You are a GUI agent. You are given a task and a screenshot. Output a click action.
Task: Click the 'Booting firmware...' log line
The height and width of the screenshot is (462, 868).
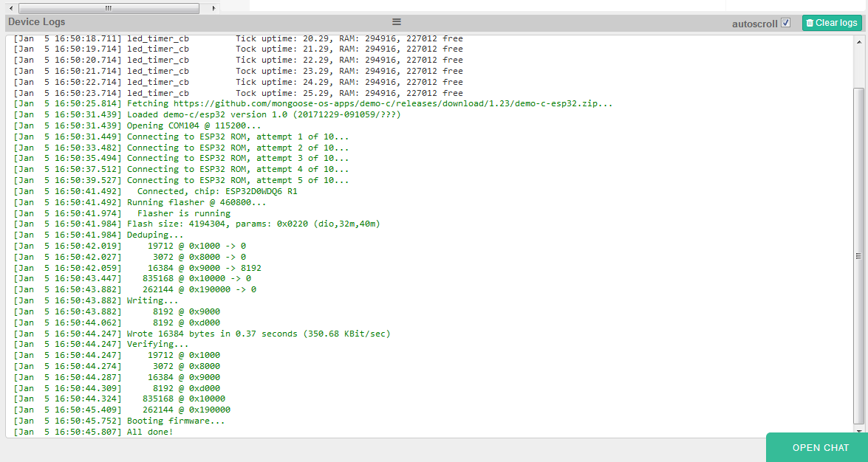[x=119, y=421]
